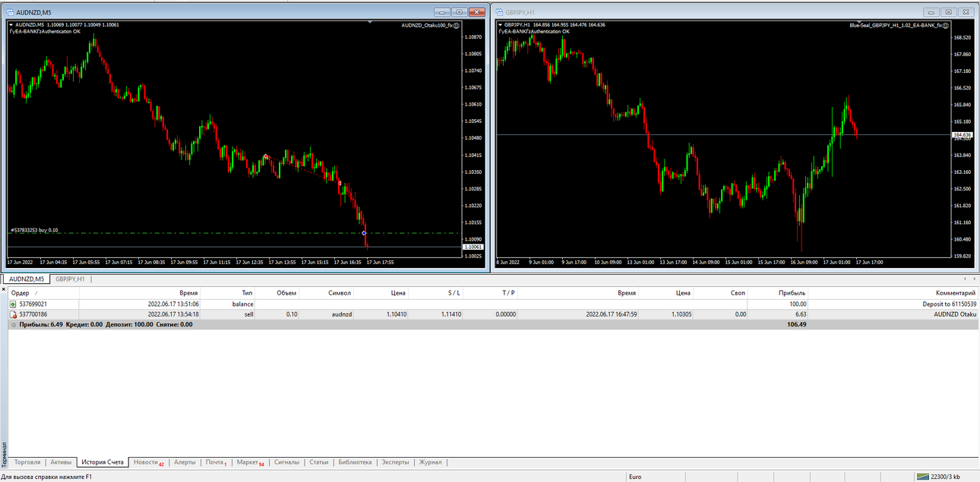The height and width of the screenshot is (482, 980).
Task: Sort by the Символ column header
Action: point(327,292)
